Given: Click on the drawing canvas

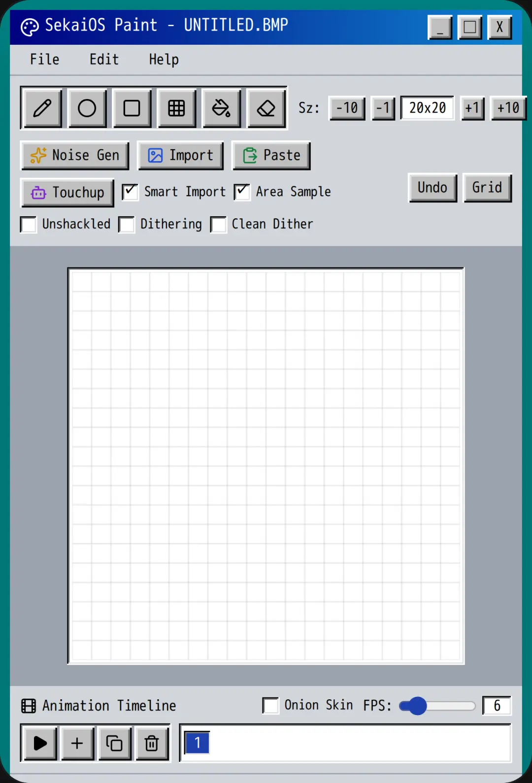Looking at the screenshot, I should pos(266,466).
